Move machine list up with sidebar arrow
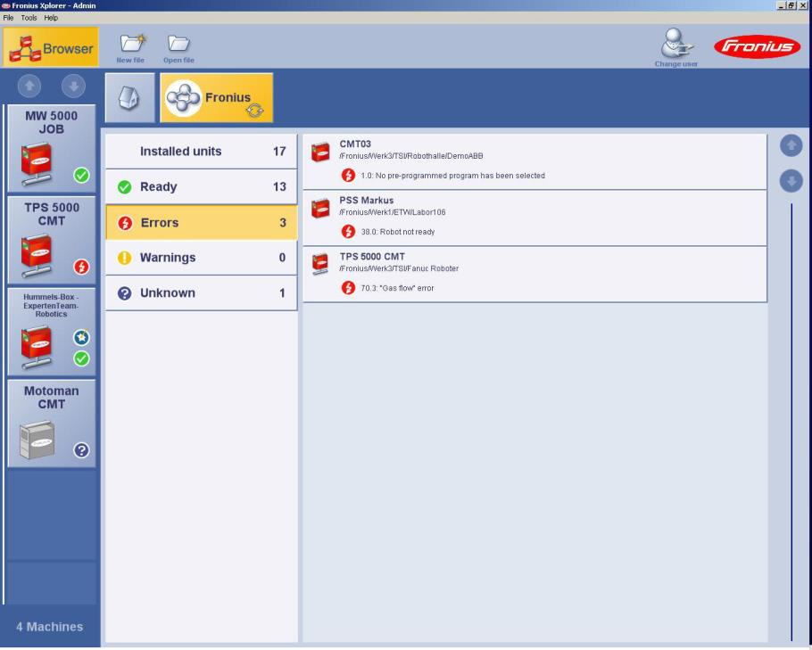The image size is (812, 650). pyautogui.click(x=29, y=86)
